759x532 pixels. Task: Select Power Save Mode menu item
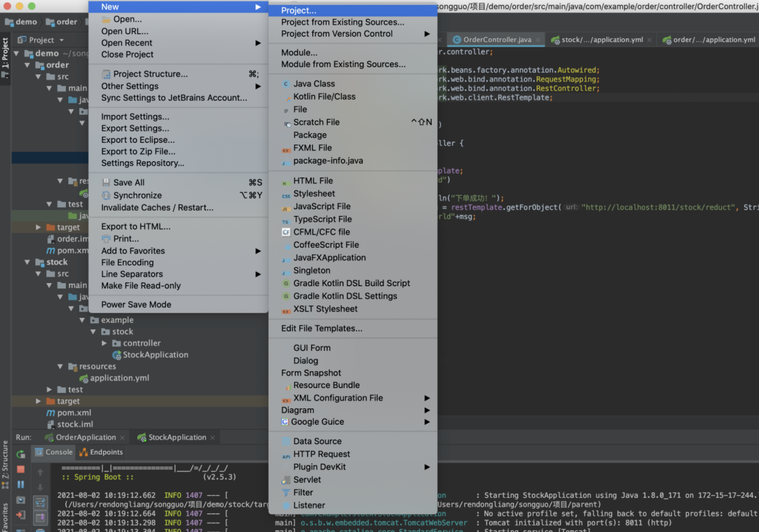tap(178, 304)
